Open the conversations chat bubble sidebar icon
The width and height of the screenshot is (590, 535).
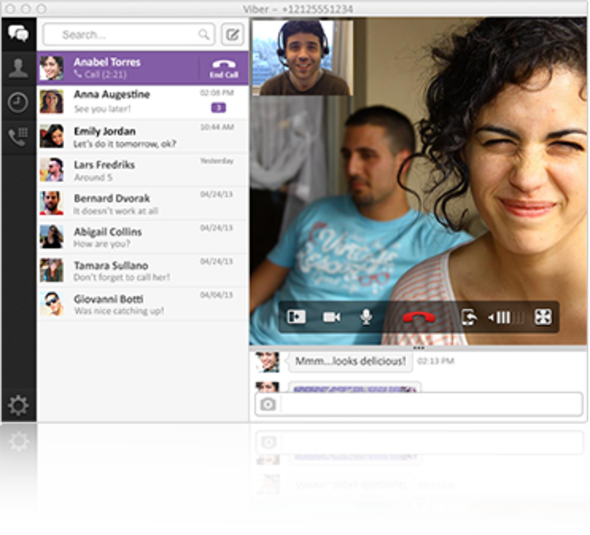click(x=18, y=33)
